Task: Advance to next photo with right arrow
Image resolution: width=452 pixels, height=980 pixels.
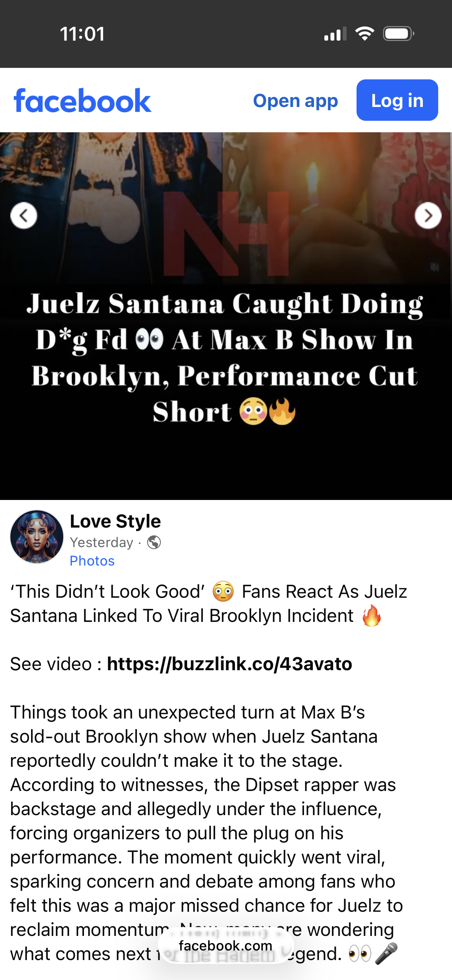Action: [x=428, y=215]
